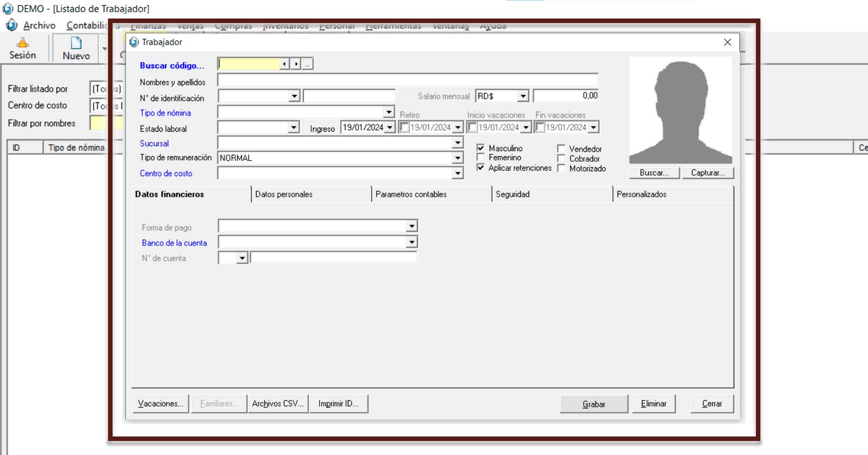The image size is (868, 455).
Task: Expand the Tipo de nómina dropdown
Action: tap(389, 112)
